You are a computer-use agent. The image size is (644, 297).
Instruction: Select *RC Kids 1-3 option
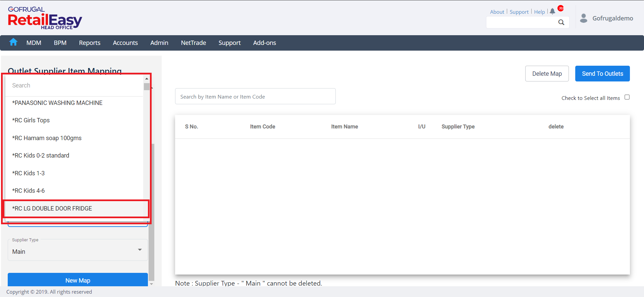point(74,173)
